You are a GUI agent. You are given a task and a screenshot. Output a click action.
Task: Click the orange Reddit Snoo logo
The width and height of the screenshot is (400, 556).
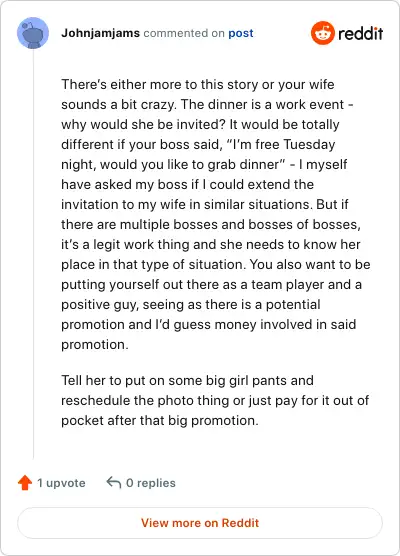tap(322, 33)
